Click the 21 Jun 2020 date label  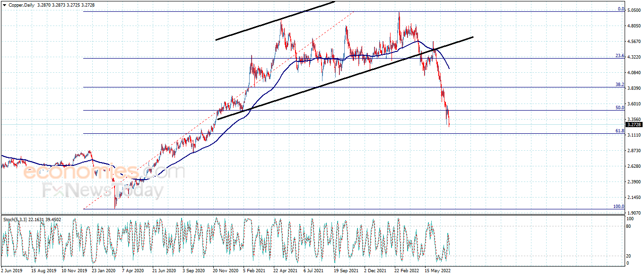pos(165,272)
